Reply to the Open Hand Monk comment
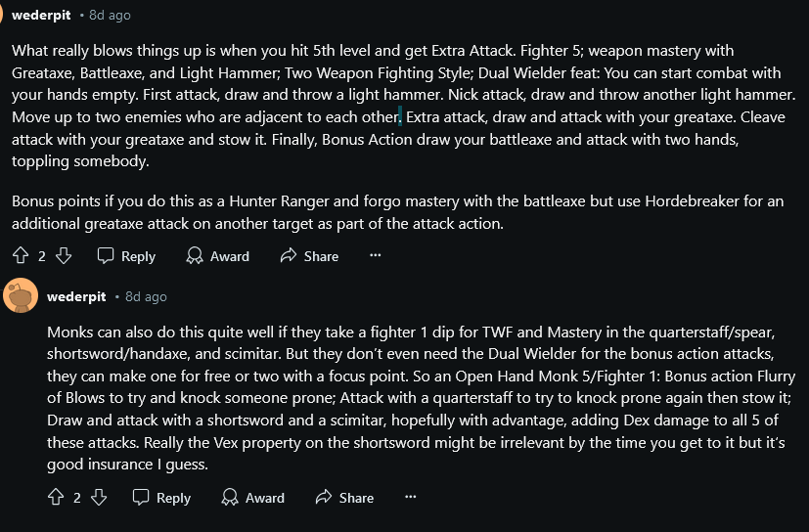 click(x=161, y=498)
